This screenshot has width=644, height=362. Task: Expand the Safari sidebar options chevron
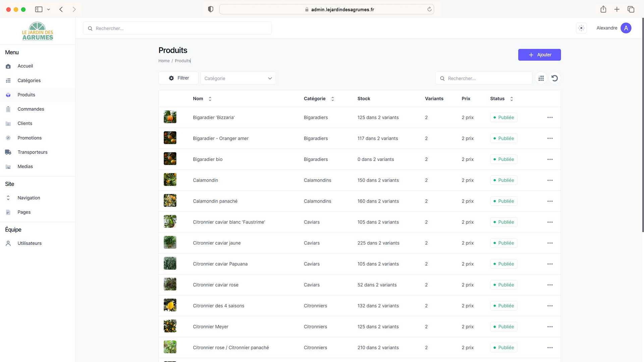[49, 9]
